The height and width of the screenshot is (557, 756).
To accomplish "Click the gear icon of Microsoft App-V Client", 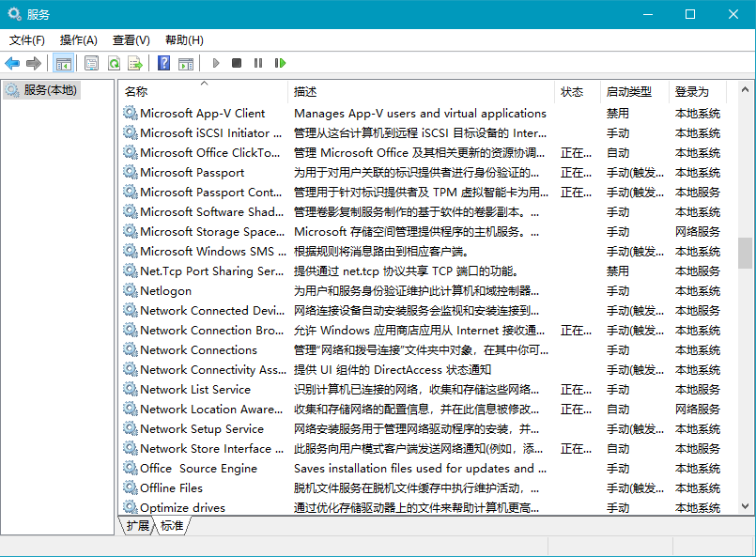I will (x=131, y=113).
